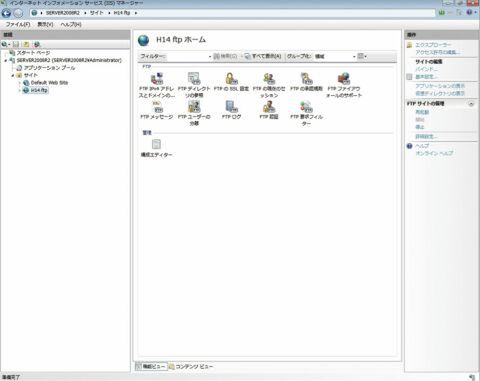The width and height of the screenshot is (480, 381).
Task: Open the Configuration Editor (構成エディター)
Action: click(156, 148)
